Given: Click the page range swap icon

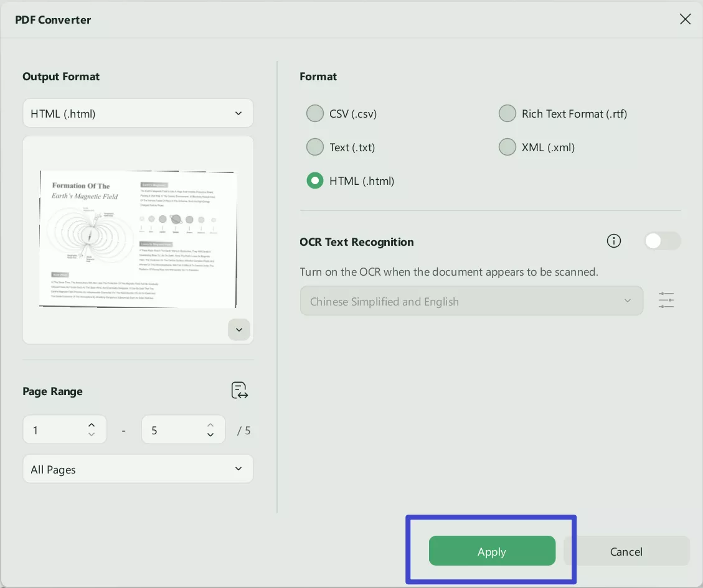Looking at the screenshot, I should click(240, 391).
